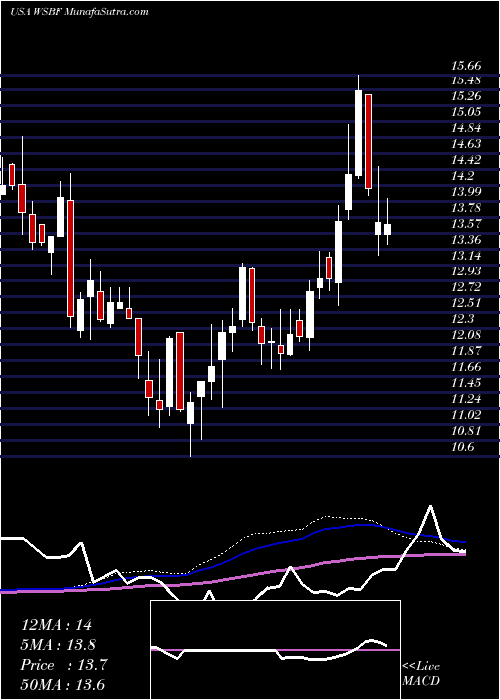
Task: Click the 14.84 price axis label
Action: click(466, 128)
